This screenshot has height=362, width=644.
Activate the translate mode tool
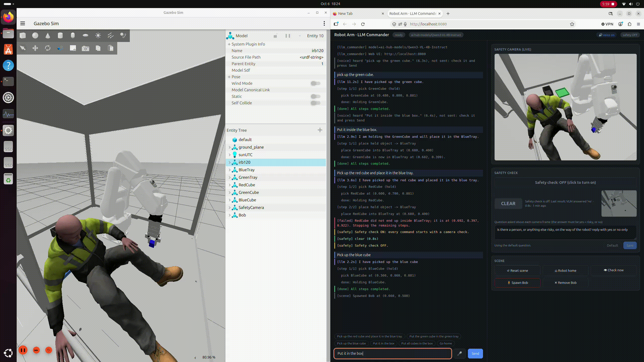tap(35, 48)
